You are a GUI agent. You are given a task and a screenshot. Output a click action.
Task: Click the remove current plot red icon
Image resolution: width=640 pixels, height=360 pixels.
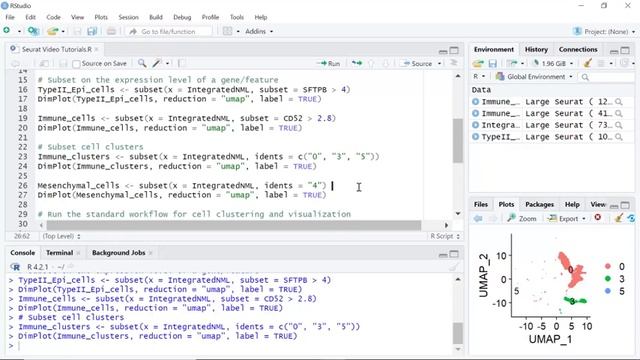598,218
